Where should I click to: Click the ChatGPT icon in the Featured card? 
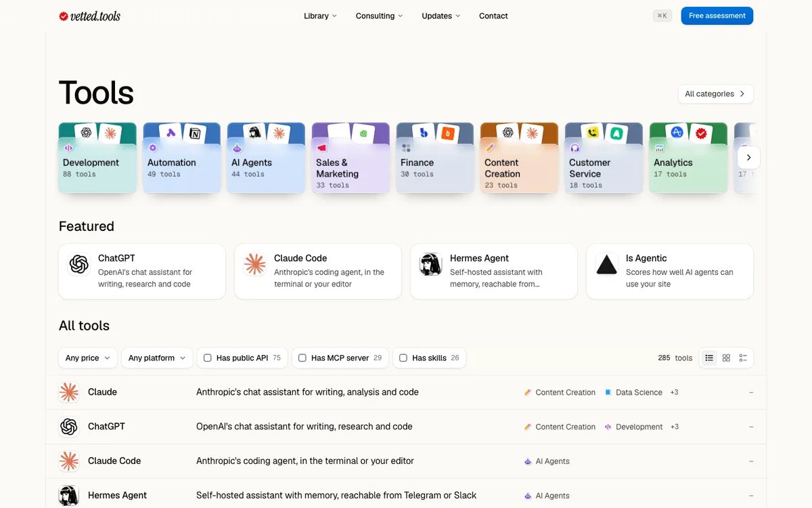pos(79,264)
